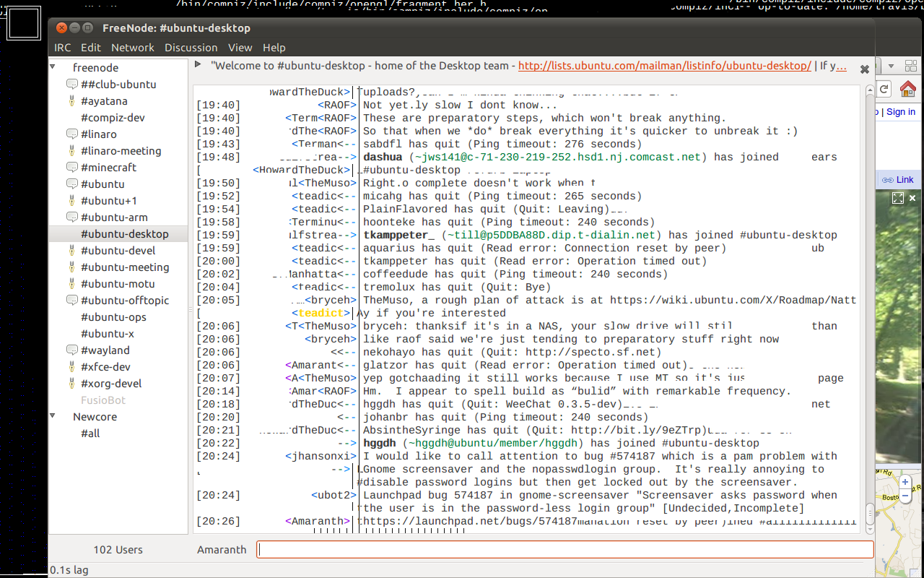Click the chat bubble icon next to #wayland
The height and width of the screenshot is (578, 924).
[72, 350]
